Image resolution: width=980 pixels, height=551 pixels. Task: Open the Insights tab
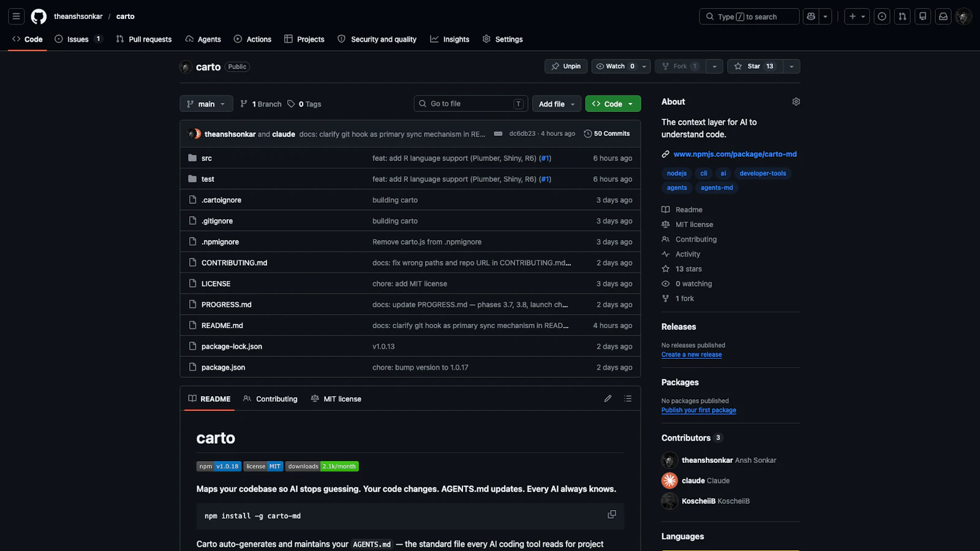(x=450, y=39)
